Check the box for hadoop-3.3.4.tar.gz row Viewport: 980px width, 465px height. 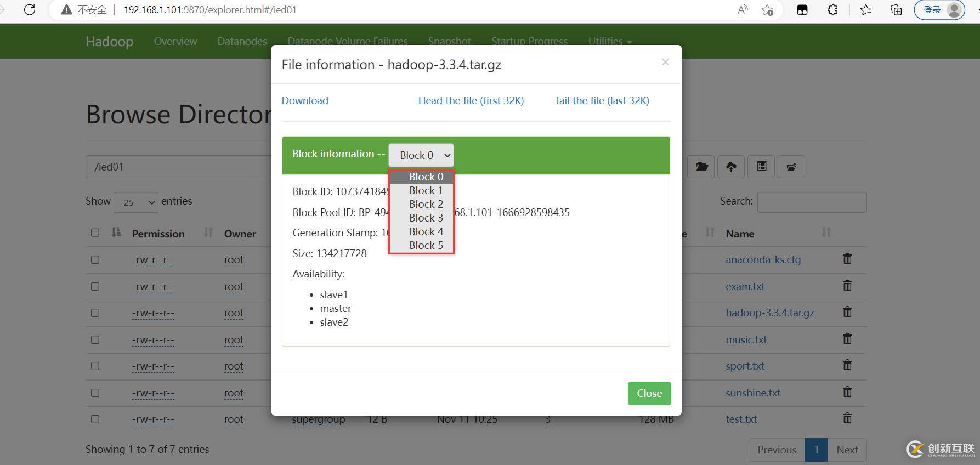(x=95, y=313)
